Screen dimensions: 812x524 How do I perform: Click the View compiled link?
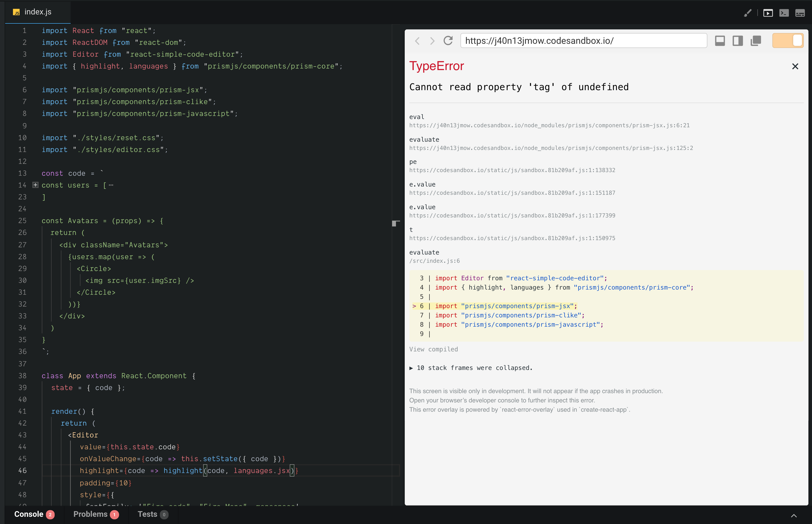click(x=433, y=349)
